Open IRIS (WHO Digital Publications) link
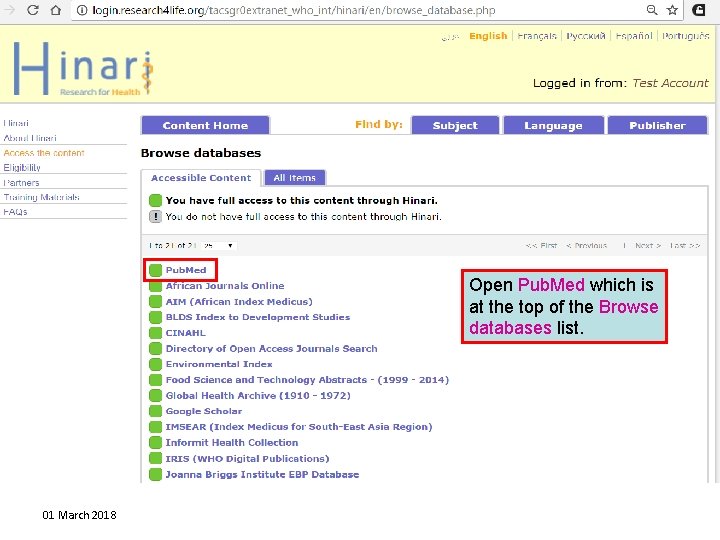This screenshot has height=540, width=720. pos(248,459)
